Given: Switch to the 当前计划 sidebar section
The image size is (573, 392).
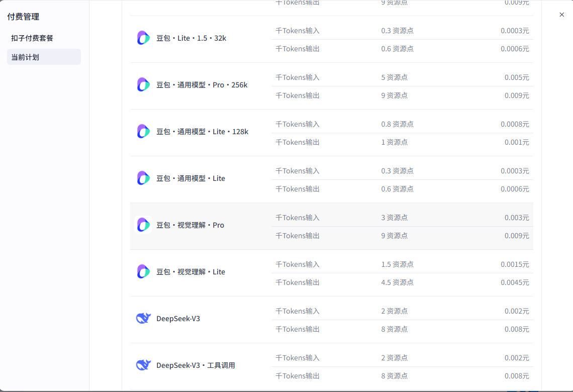Looking at the screenshot, I should point(44,57).
